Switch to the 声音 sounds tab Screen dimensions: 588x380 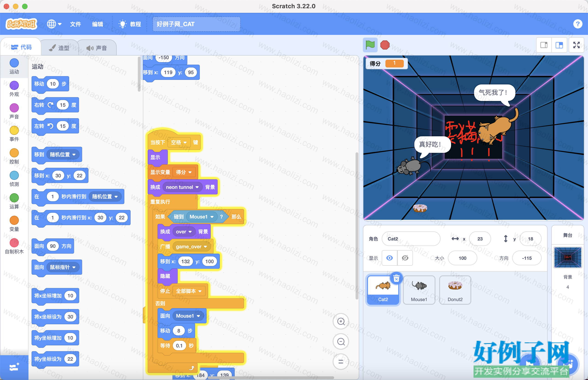(x=97, y=48)
